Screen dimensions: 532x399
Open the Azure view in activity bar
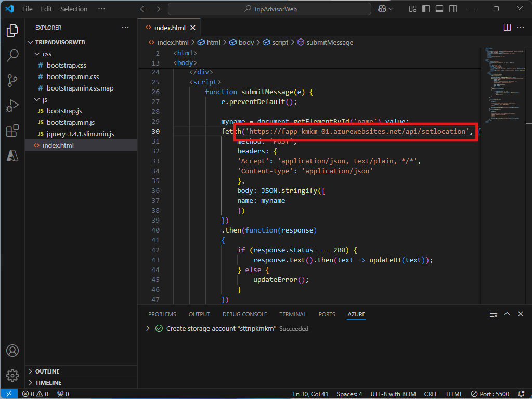tap(12, 156)
